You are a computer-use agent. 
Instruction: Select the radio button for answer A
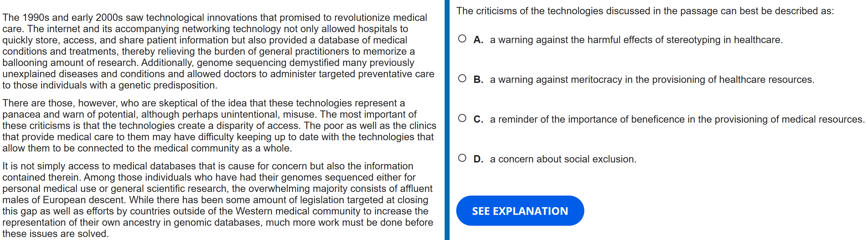[462, 39]
